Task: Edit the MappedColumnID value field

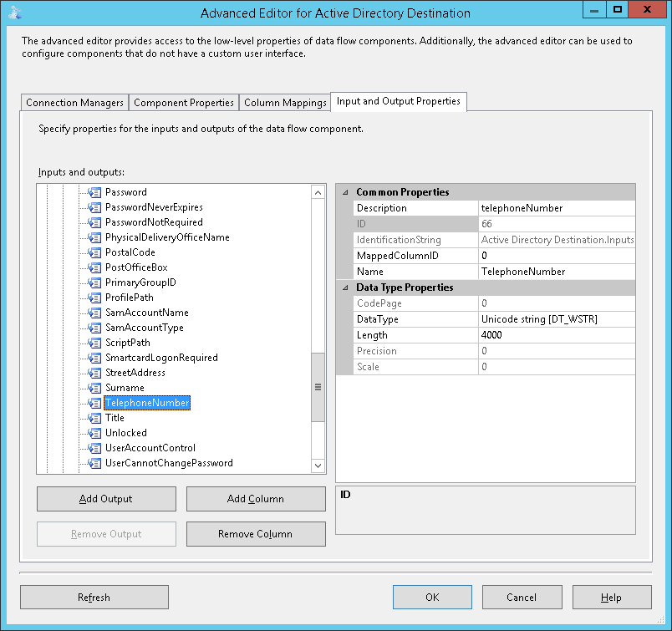Action: pyautogui.click(x=557, y=256)
